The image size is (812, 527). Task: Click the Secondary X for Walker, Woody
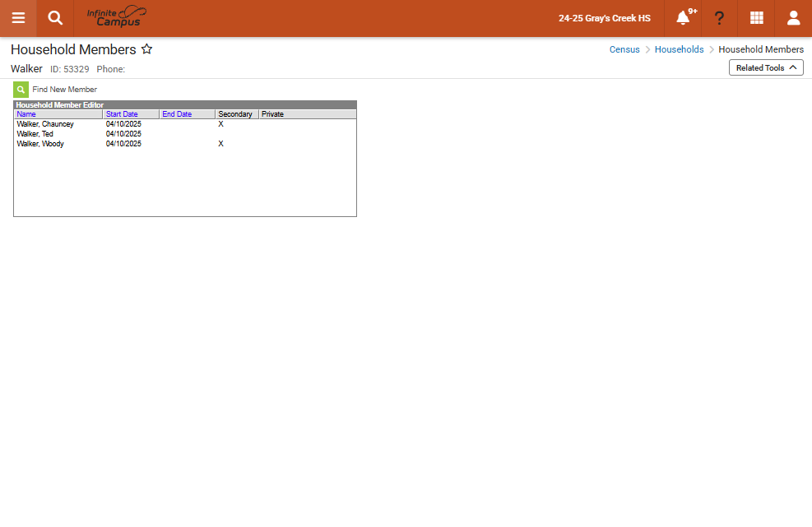coord(220,144)
